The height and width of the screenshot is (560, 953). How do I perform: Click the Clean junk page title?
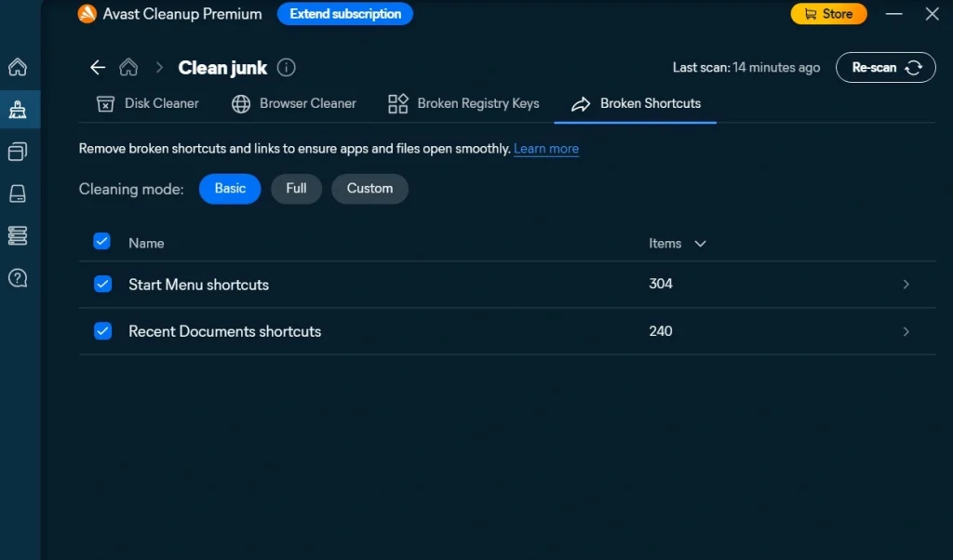pos(222,68)
